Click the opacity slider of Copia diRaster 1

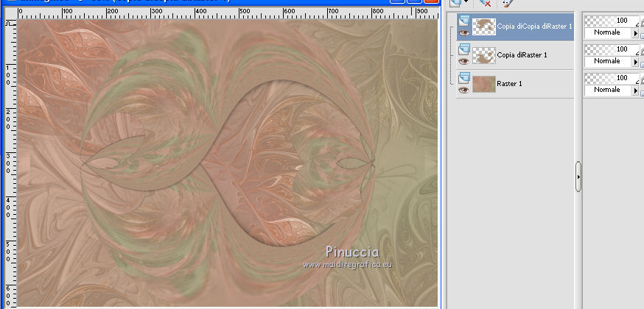click(611, 49)
